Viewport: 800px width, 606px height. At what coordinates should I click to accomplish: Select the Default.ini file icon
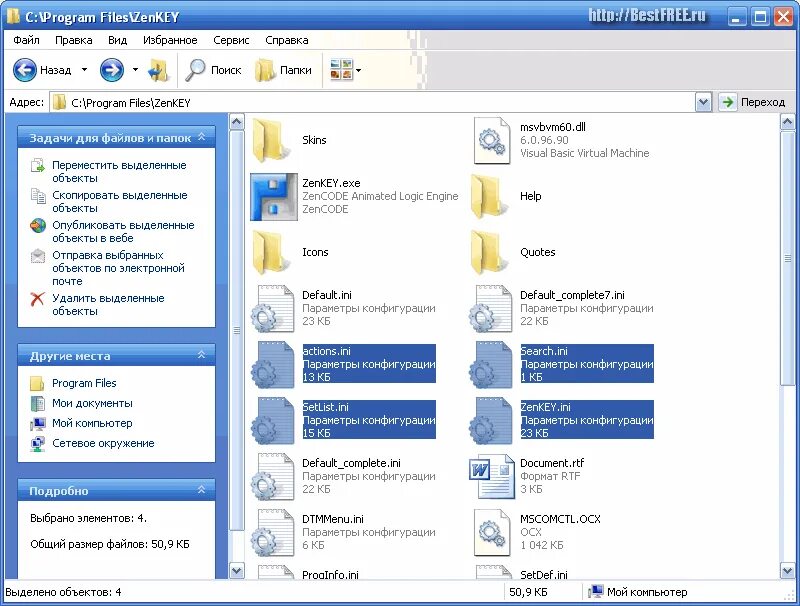tap(273, 309)
